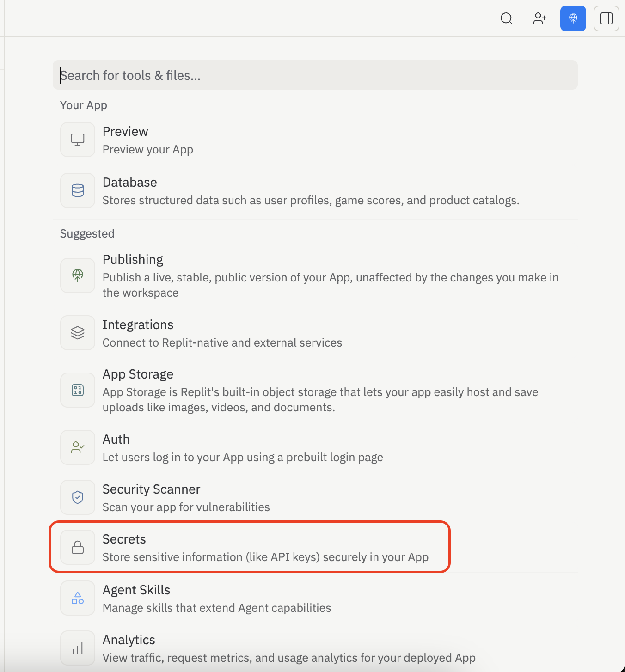Click the blue Publish button
This screenshot has width=625, height=672.
(x=573, y=18)
